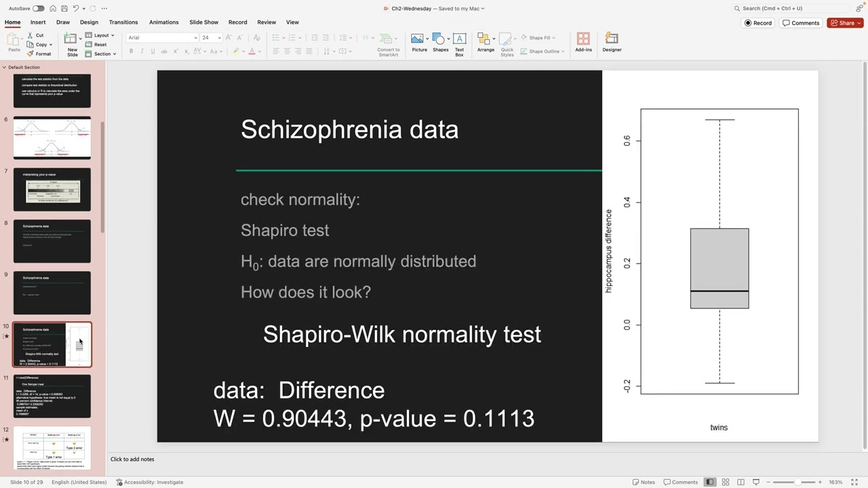Viewport: 868px width, 488px height.
Task: Go to the Transitions tab
Action: pos(123,22)
